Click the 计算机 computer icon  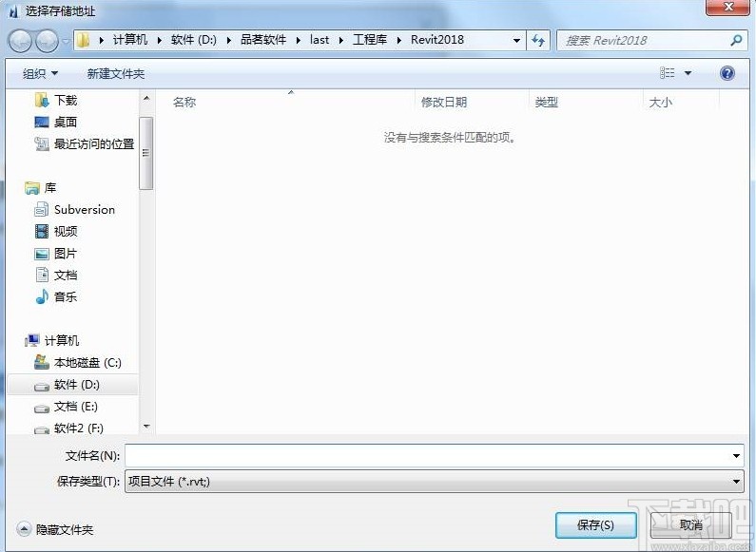[32, 340]
